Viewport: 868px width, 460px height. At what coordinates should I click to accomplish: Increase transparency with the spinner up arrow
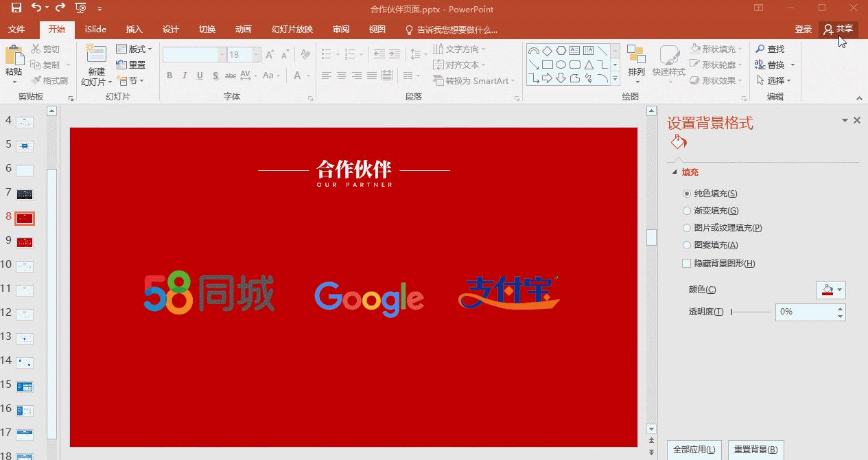coord(841,308)
